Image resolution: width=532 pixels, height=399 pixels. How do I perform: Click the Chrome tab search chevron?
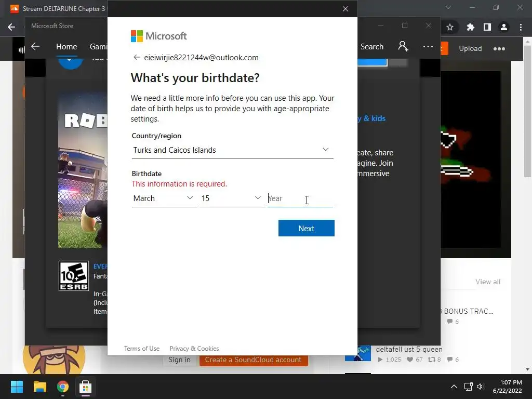point(448,7)
